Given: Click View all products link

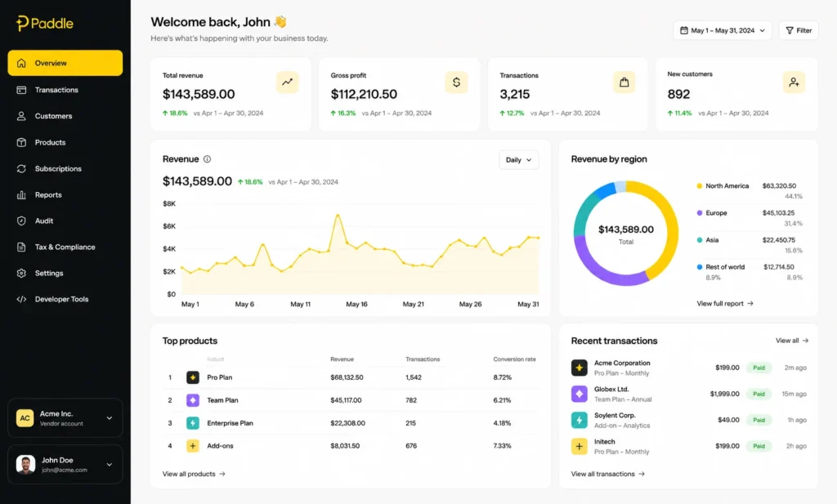Looking at the screenshot, I should pyautogui.click(x=194, y=474).
